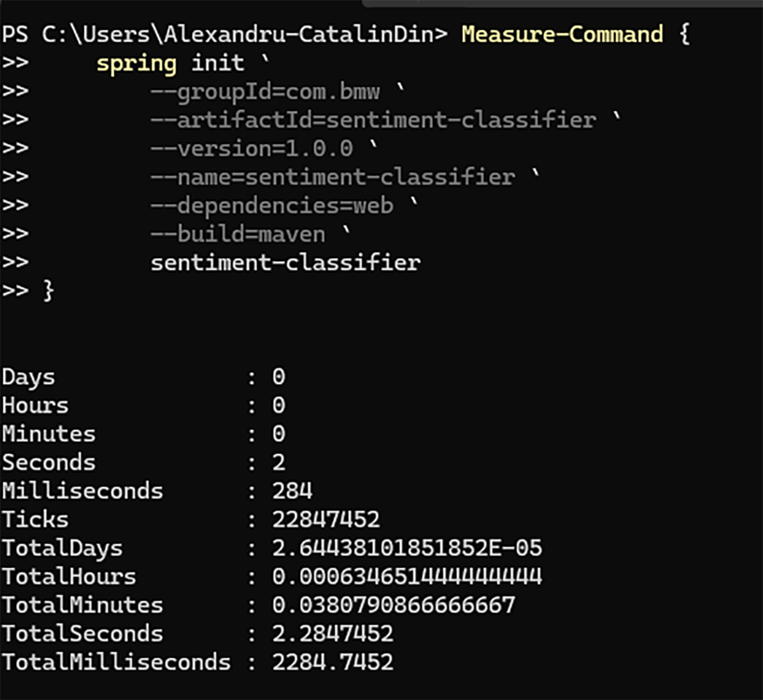Click the Ticks value 22847452
The width and height of the screenshot is (763, 700).
tap(326, 519)
